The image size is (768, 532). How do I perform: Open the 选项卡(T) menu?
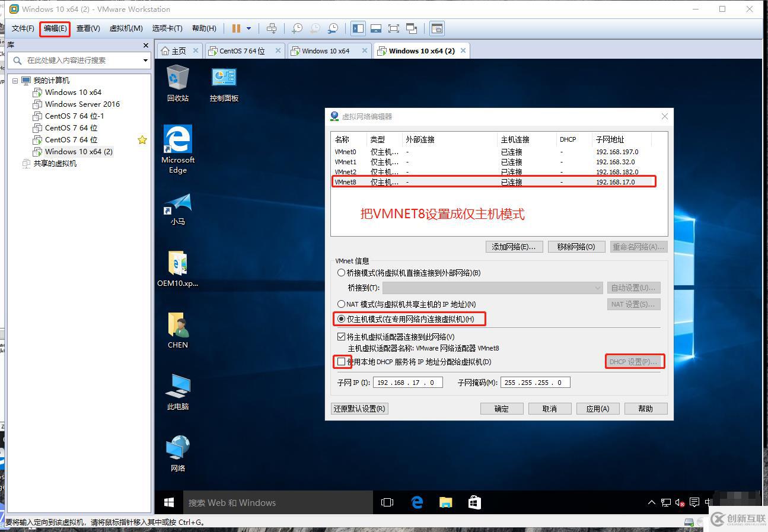coord(167,28)
